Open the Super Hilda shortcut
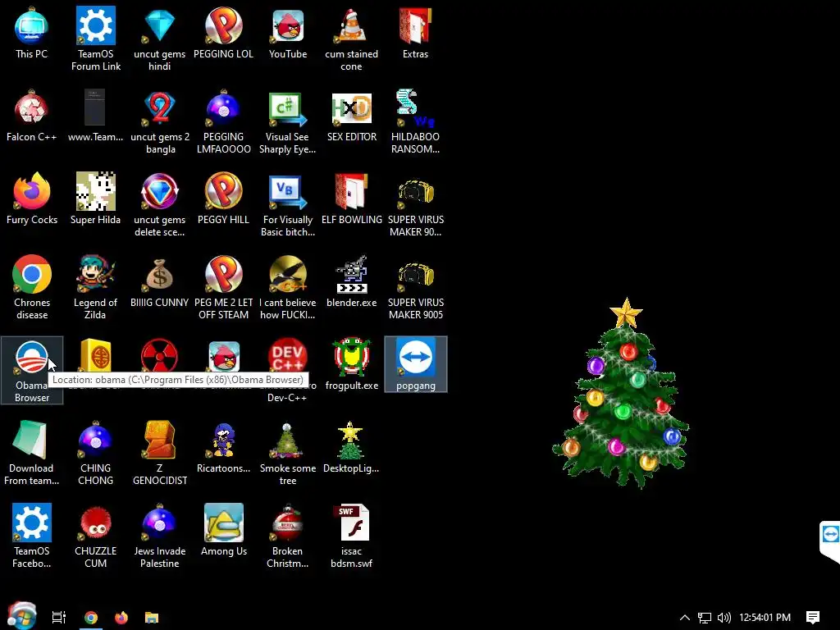840x630 pixels. pyautogui.click(x=95, y=199)
